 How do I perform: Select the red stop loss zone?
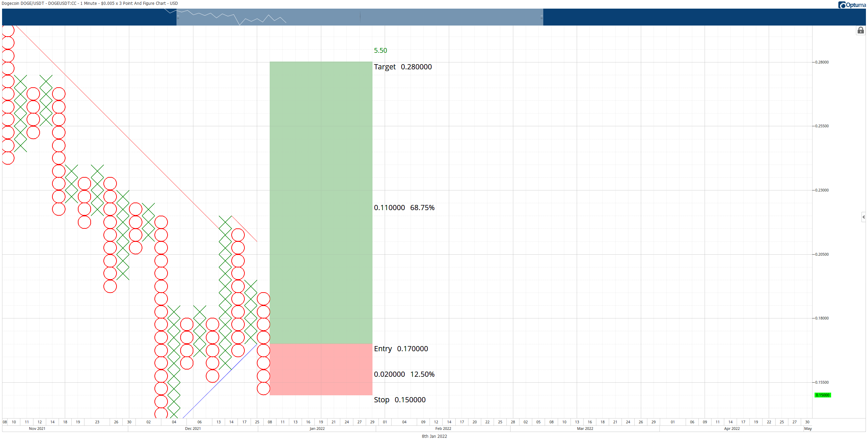click(x=321, y=369)
